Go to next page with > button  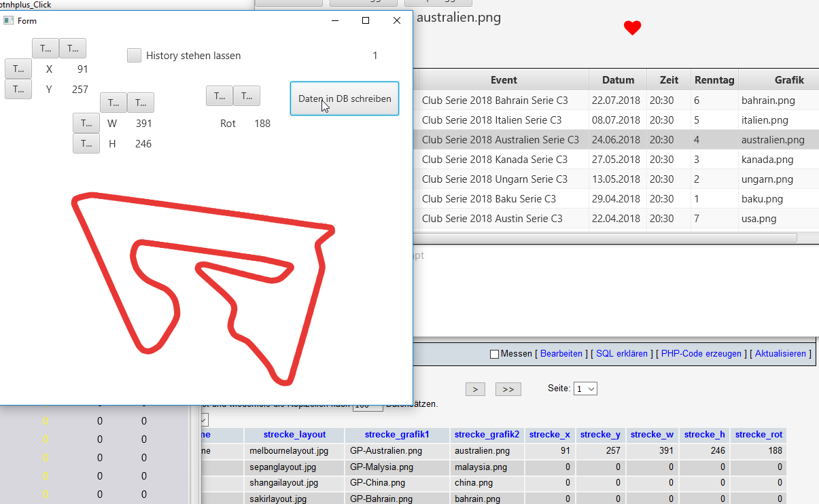pos(475,389)
